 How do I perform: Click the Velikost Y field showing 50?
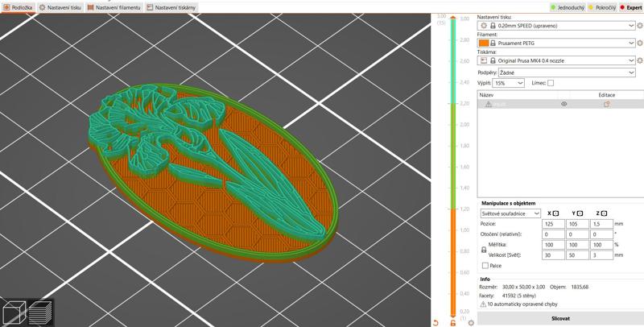tap(577, 255)
